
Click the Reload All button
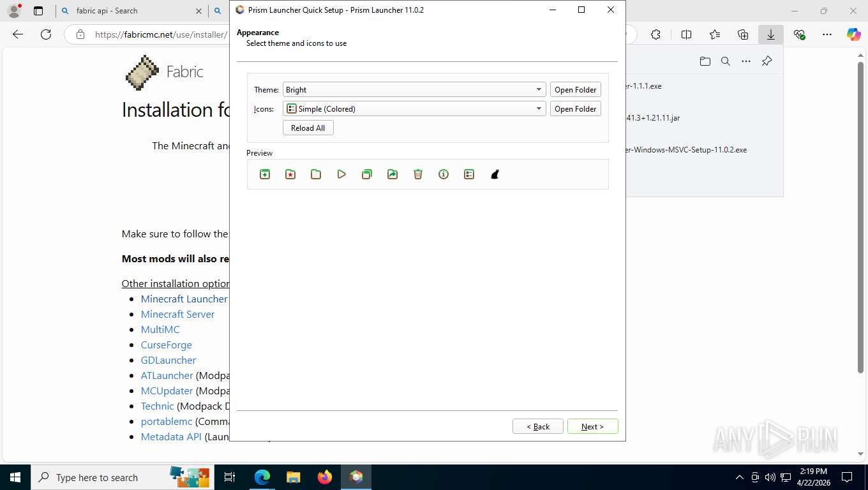click(308, 128)
